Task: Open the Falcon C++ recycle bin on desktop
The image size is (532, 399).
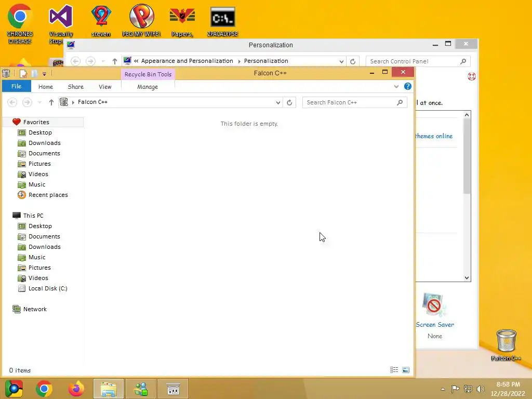Action: point(506,345)
